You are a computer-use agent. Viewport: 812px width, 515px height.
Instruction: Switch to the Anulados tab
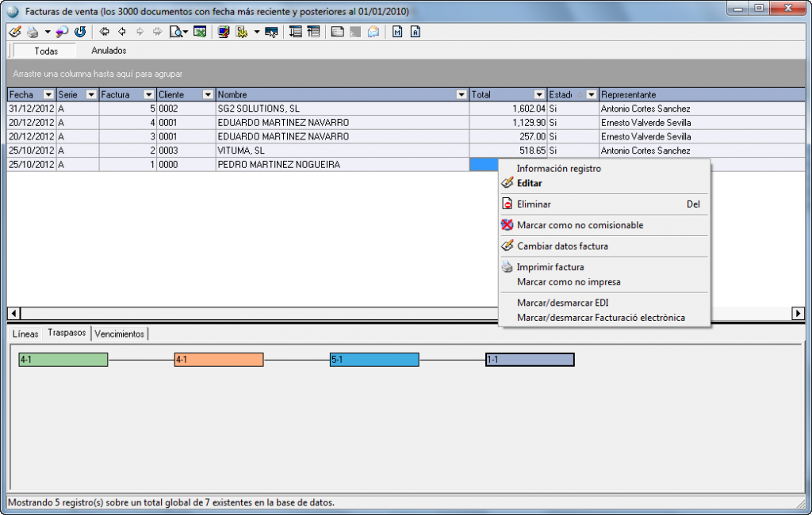pos(109,51)
